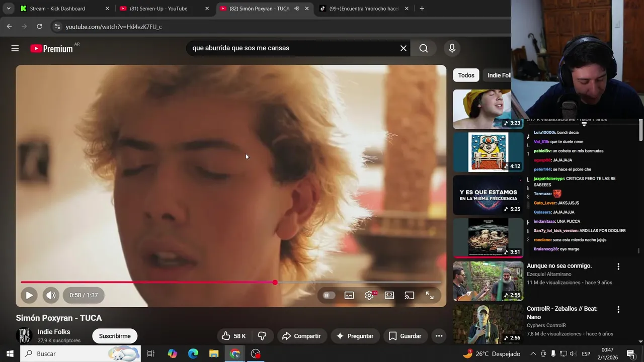Switch to the Stream - Kick Dashboard tab

click(64, 9)
